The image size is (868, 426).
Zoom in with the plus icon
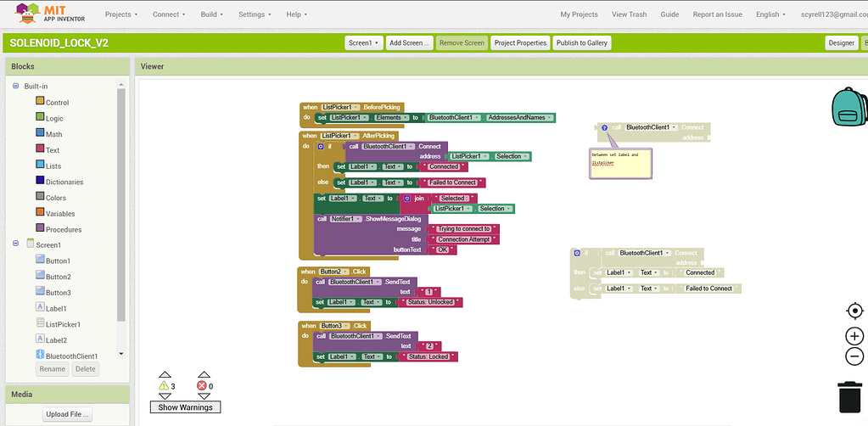coord(854,336)
